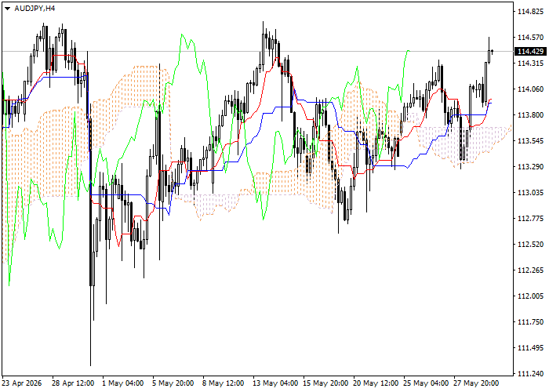Click the 112.775 price axis label
The image size is (549, 392).
(530, 219)
